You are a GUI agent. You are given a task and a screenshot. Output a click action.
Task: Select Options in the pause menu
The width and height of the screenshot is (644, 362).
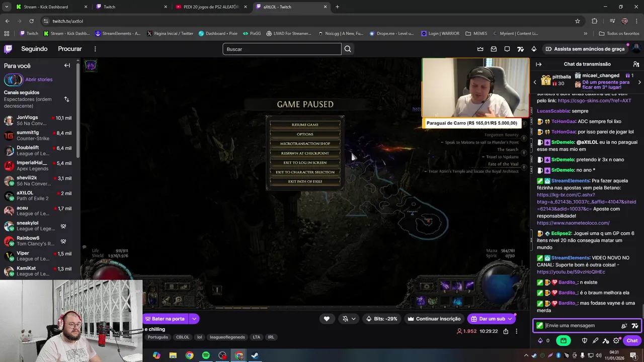click(x=305, y=134)
